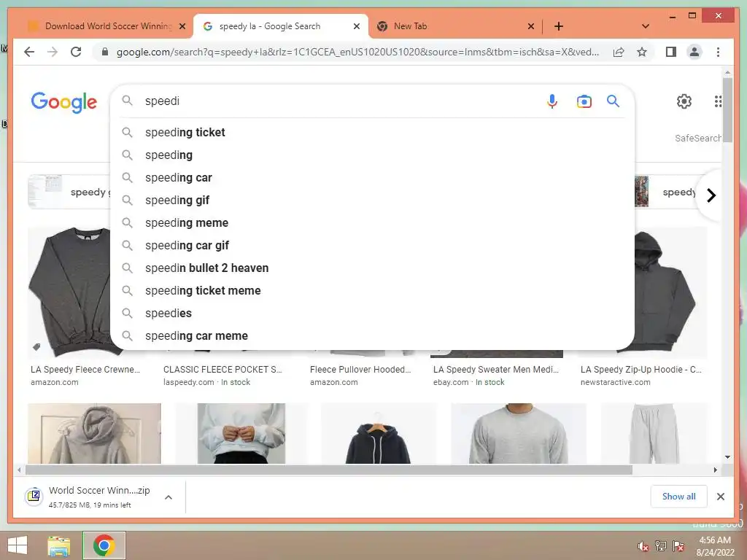Open File Explorer from taskbar
The height and width of the screenshot is (560, 747).
click(59, 545)
